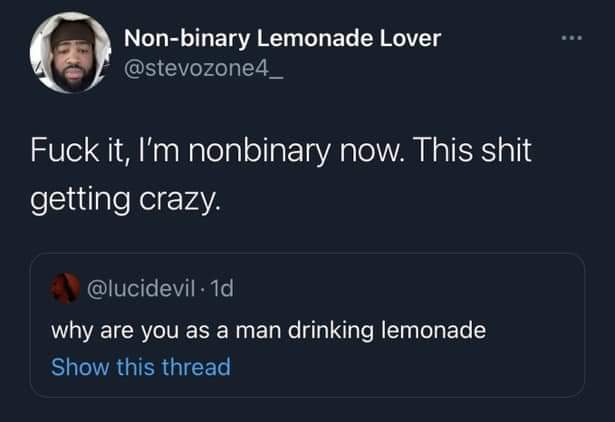
Task: Open the stevozone4_ profile picture
Action: point(71,53)
